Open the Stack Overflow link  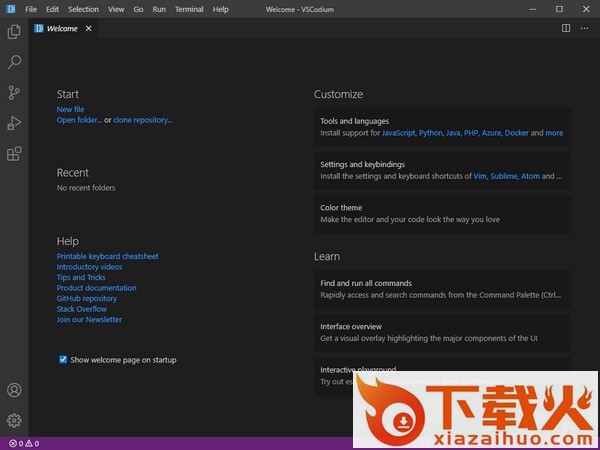click(x=82, y=309)
